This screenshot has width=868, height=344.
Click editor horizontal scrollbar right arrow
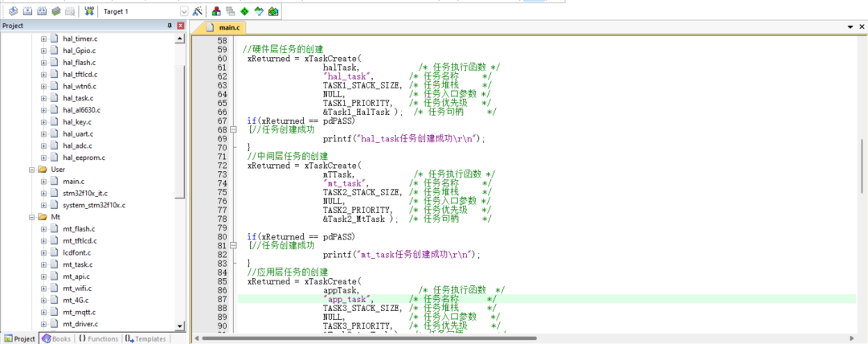851,338
